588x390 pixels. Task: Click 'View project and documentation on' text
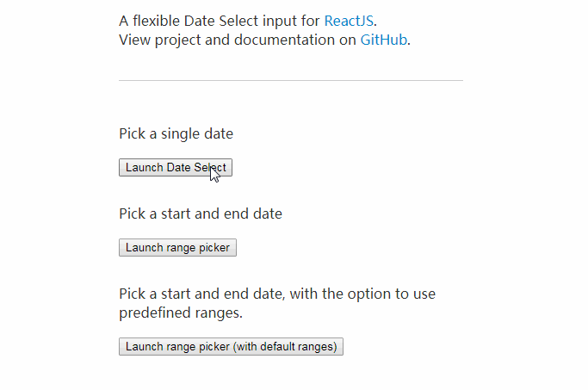click(238, 40)
